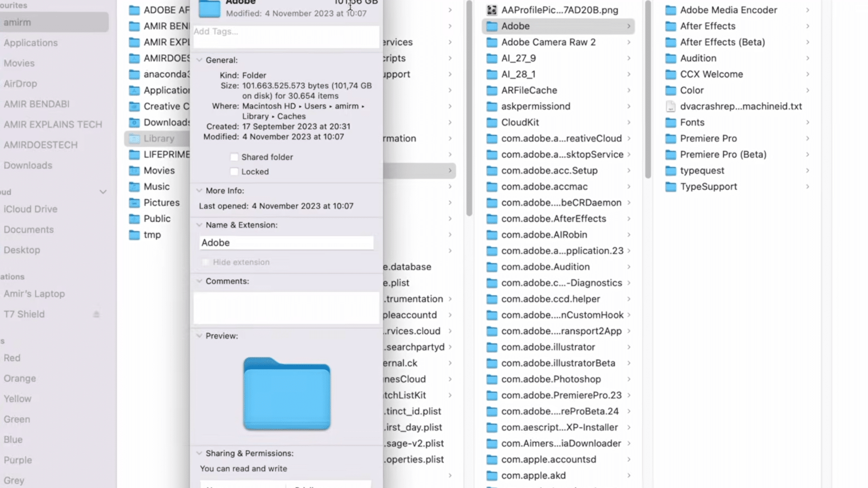Filter by the Red tag
This screenshot has height=488, width=868.
coord(12,358)
